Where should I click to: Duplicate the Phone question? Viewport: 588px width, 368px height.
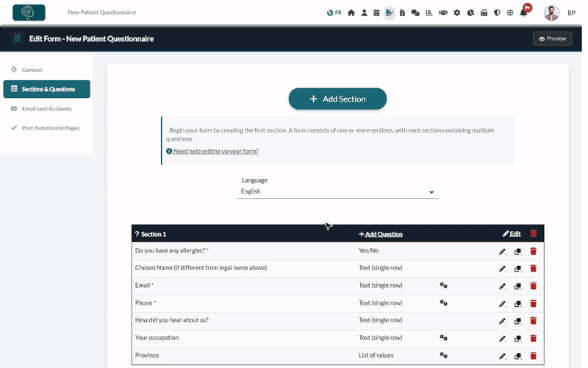point(518,303)
